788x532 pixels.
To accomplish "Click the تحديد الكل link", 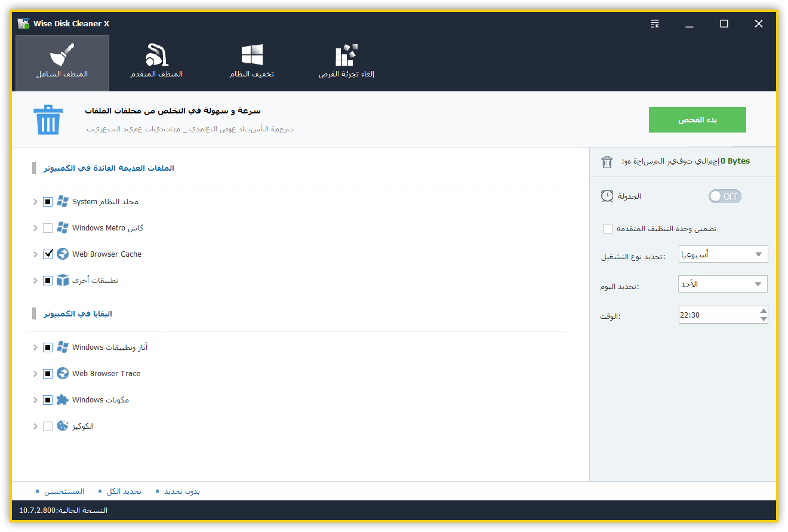I will tap(124, 491).
